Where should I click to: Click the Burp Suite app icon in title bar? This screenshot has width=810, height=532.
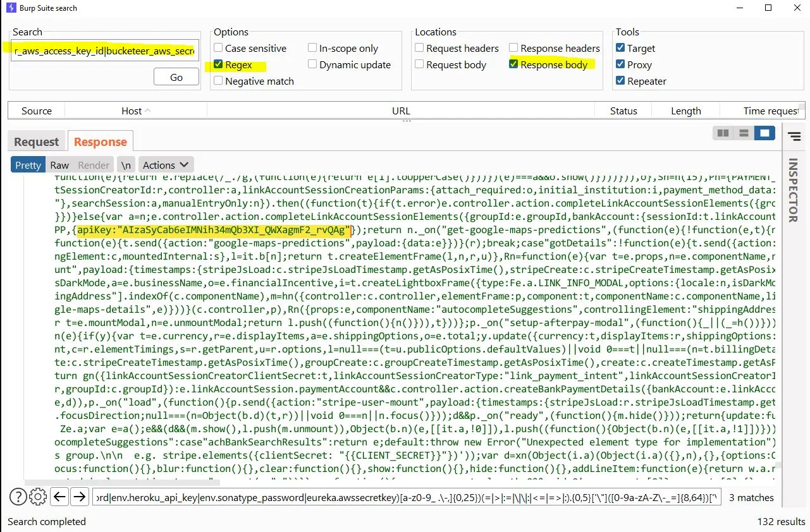11,8
